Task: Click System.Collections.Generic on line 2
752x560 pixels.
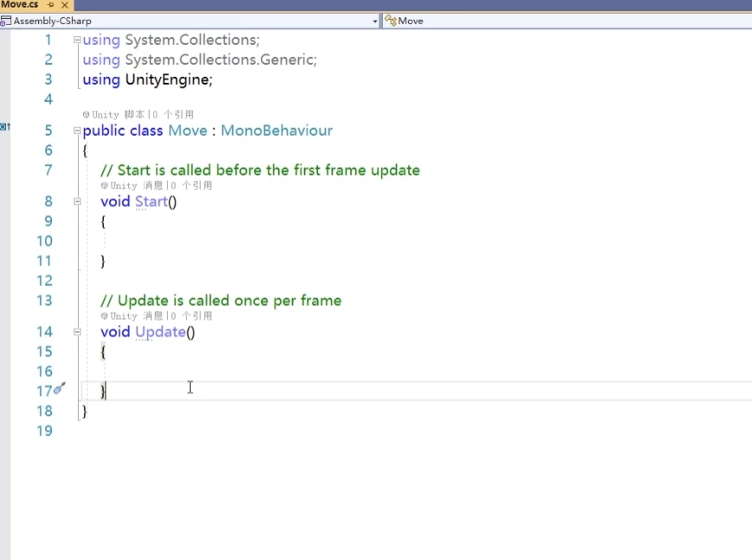Action: pos(220,60)
